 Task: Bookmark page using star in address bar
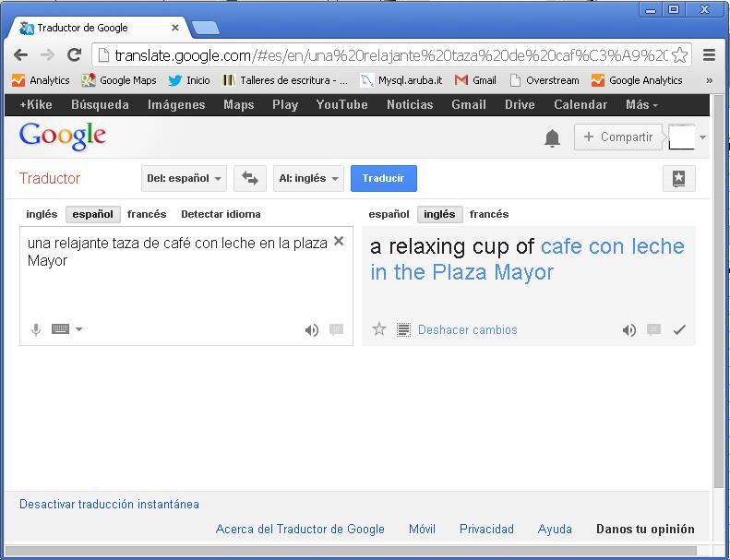click(680, 55)
